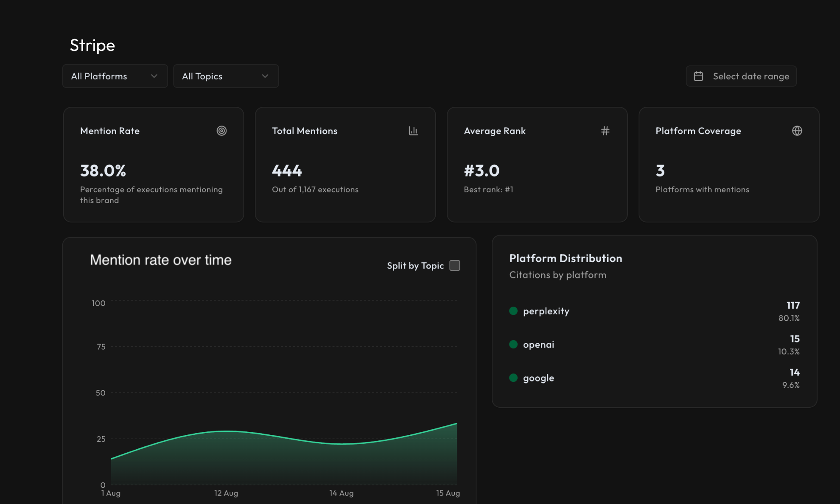Click the green dot beside openai
Screen dimensions: 840x504
513,344
